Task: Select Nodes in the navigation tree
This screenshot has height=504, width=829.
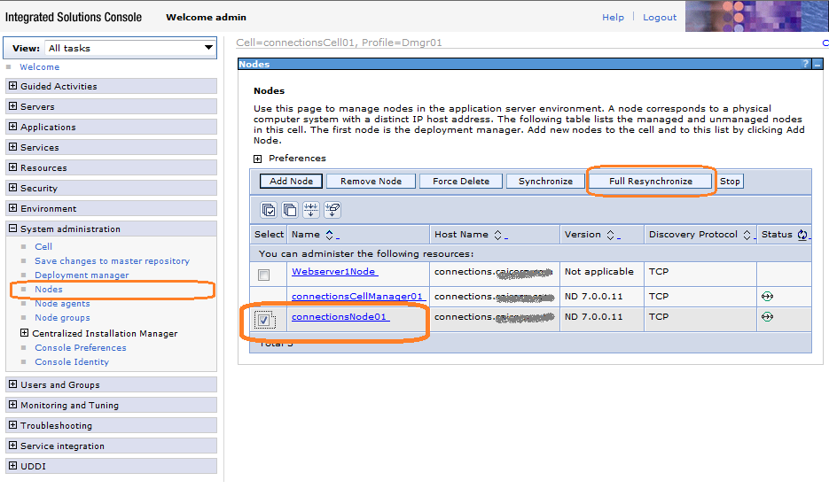Action: tap(49, 290)
